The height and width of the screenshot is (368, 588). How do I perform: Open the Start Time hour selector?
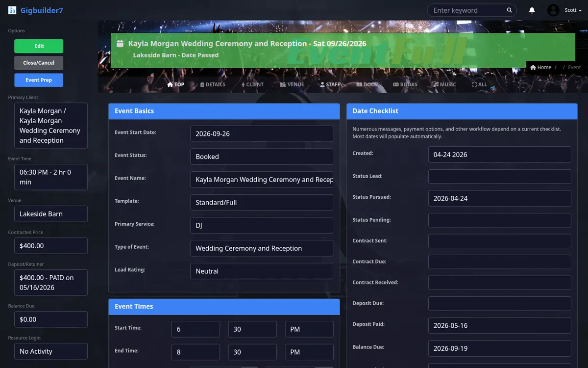(x=196, y=329)
